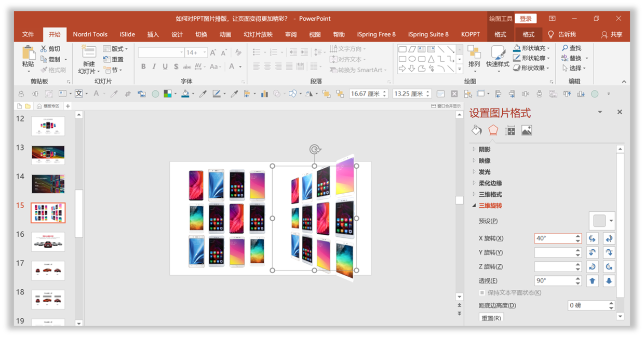Click Reset (重置) in Slides group
This screenshot has height=337, width=644.
(114, 59)
